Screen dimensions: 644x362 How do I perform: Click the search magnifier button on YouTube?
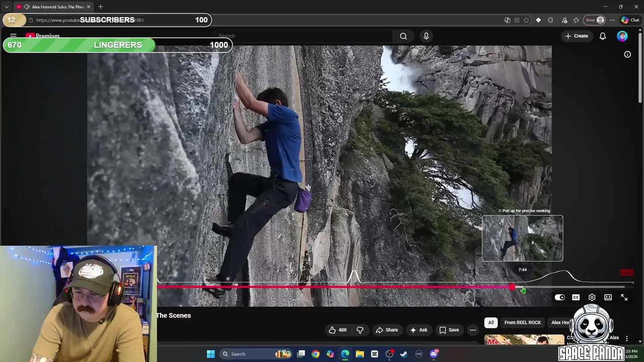click(x=404, y=36)
